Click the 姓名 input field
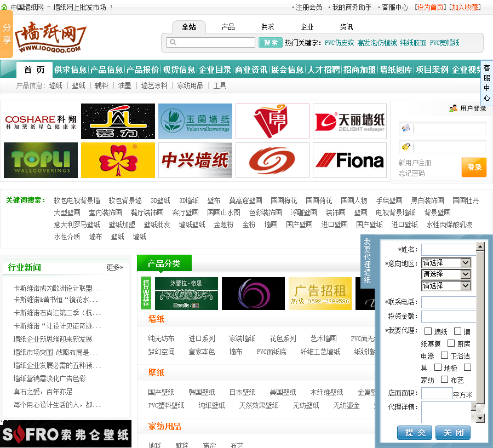 click(449, 250)
